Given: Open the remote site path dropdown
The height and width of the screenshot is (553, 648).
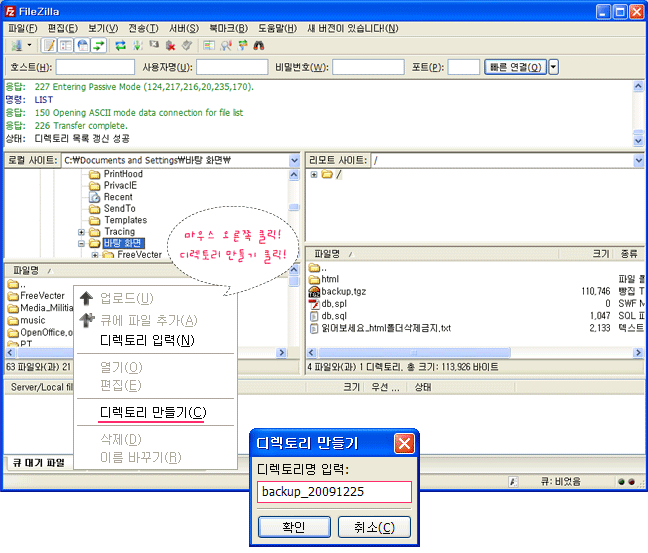Looking at the screenshot, I should pyautogui.click(x=638, y=160).
